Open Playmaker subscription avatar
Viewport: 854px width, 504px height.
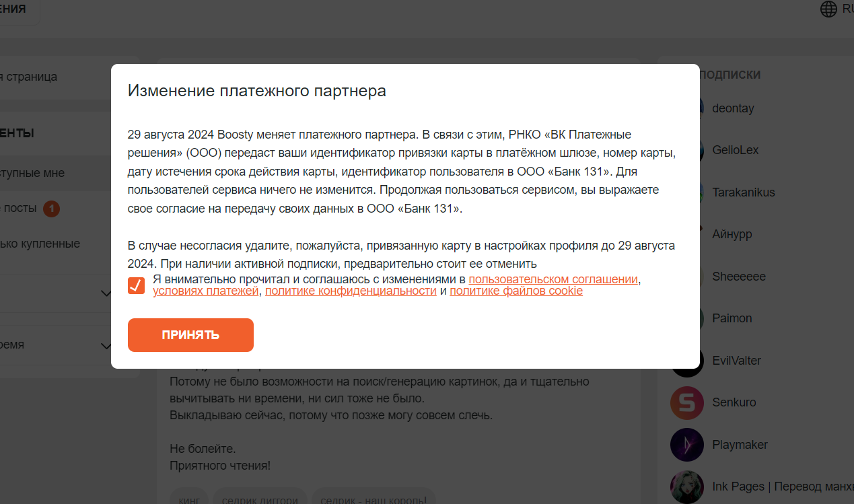pos(687,445)
